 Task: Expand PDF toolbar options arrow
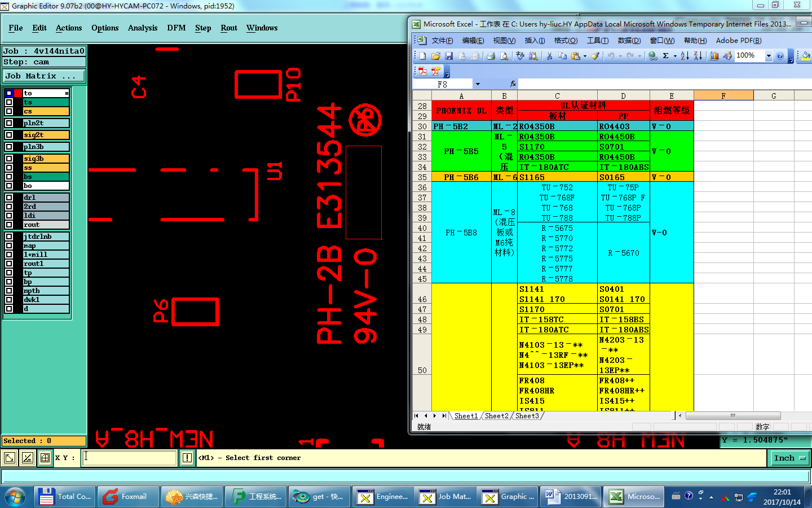click(x=447, y=72)
